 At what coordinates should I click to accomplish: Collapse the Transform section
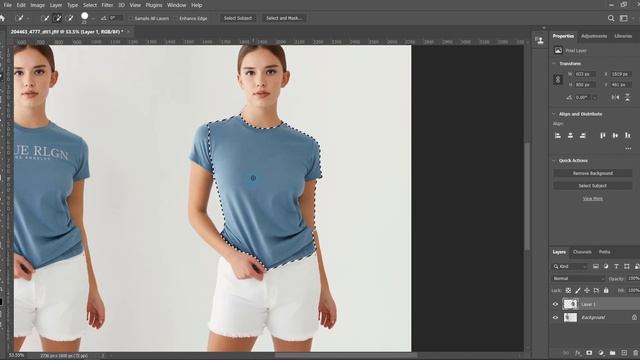tap(554, 64)
